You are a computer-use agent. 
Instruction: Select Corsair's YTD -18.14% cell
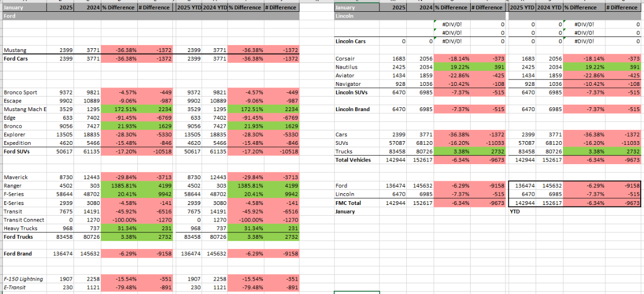coord(584,58)
